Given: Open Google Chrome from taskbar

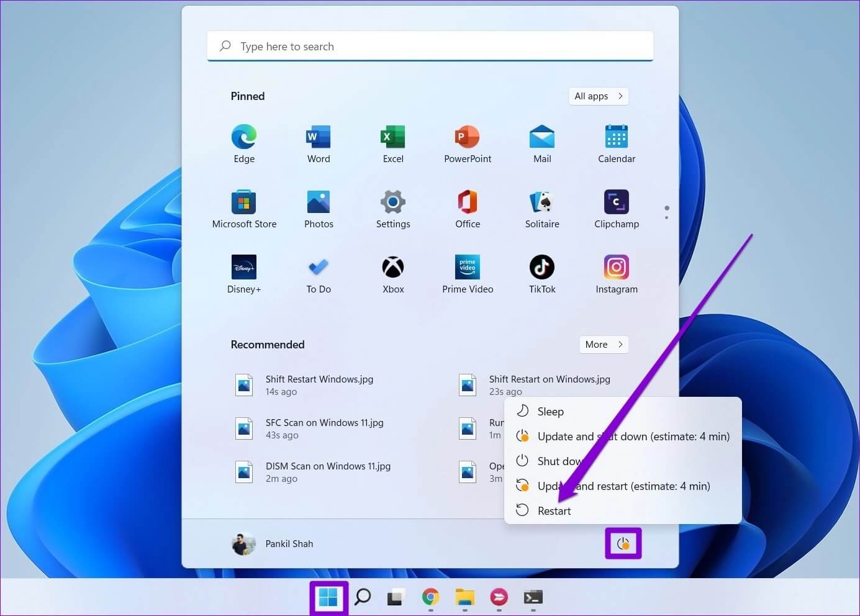Looking at the screenshot, I should pos(430,597).
